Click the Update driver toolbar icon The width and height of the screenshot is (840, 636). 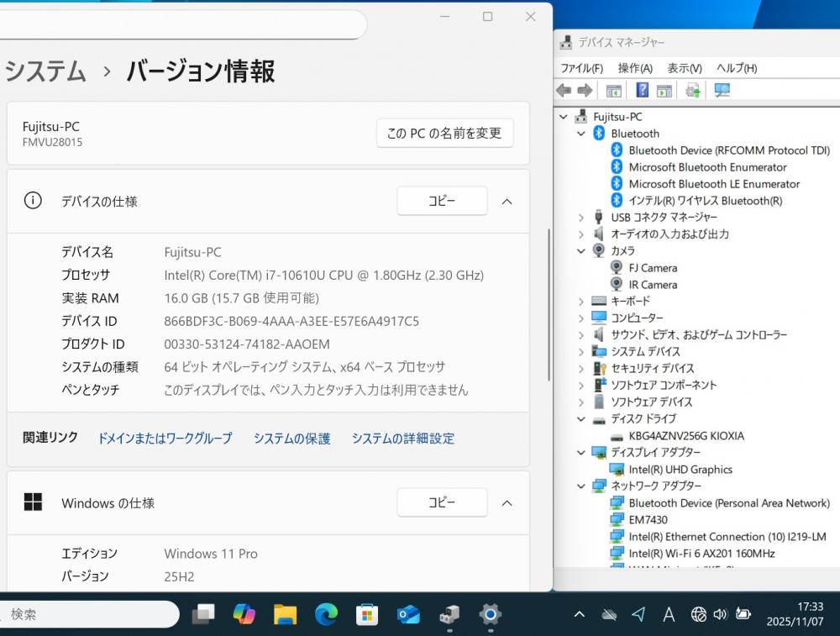[693, 91]
